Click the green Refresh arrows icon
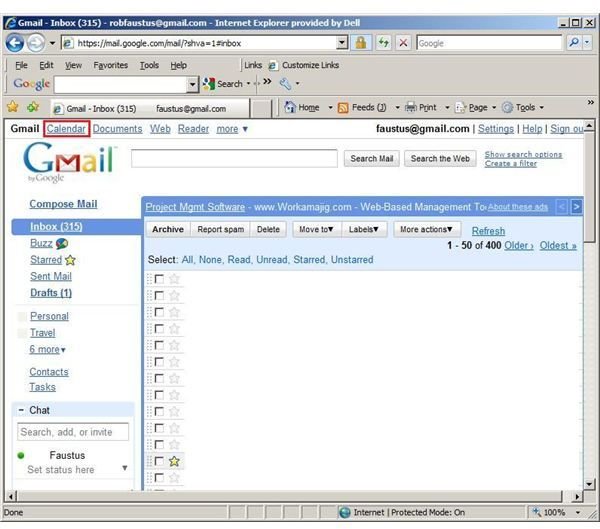This screenshot has width=600, height=529. point(383,42)
